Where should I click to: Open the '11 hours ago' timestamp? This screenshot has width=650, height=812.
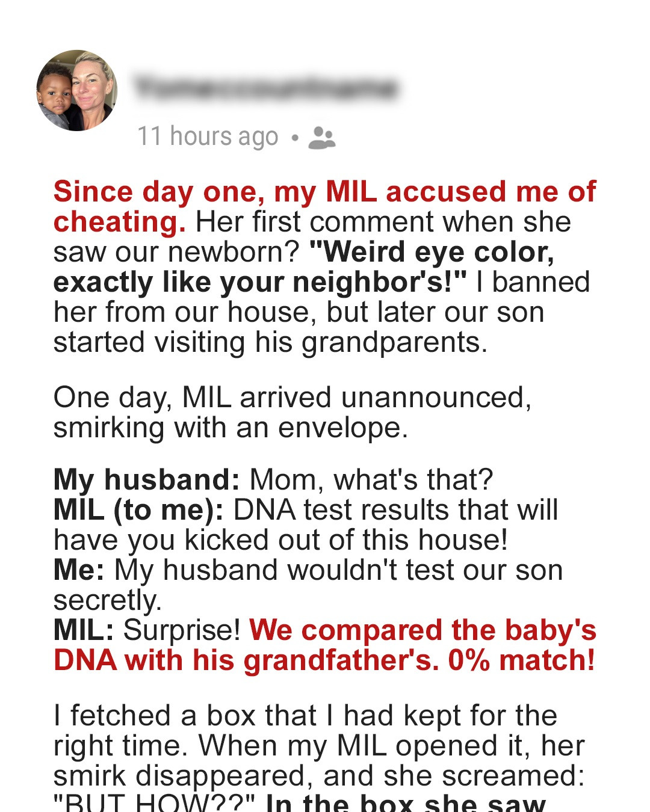tap(208, 137)
